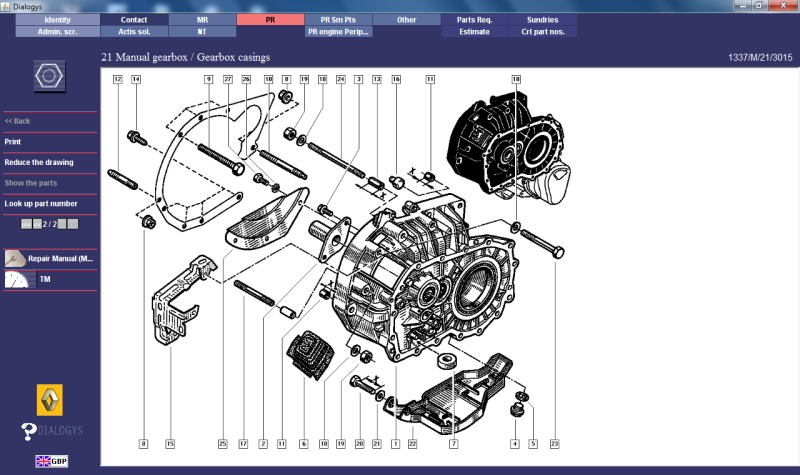Select part number 15 callout box

pos(170,443)
